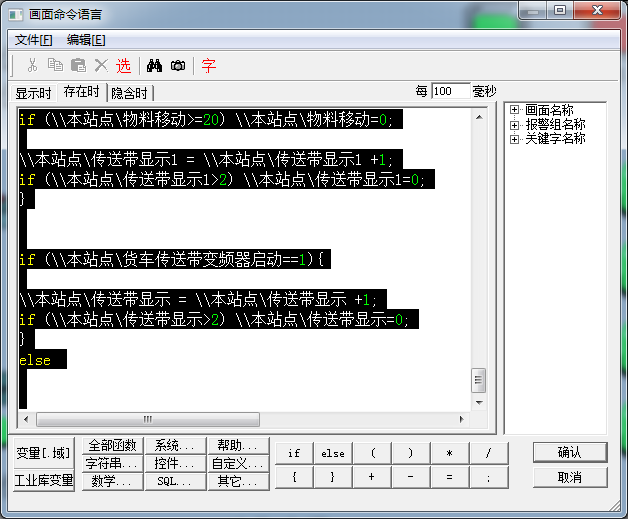The height and width of the screenshot is (519, 628).
Task: Click the Delete X toolbar icon
Action: [101, 65]
